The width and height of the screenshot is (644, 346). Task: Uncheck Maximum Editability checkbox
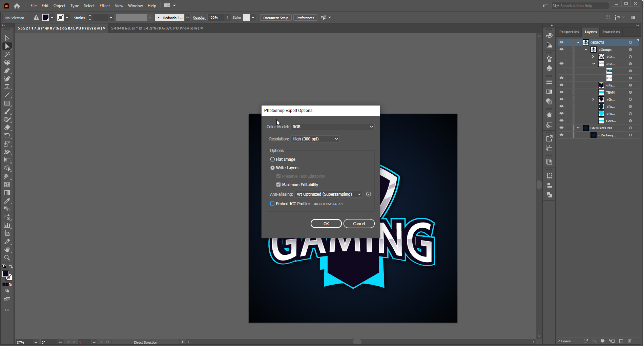(x=278, y=185)
